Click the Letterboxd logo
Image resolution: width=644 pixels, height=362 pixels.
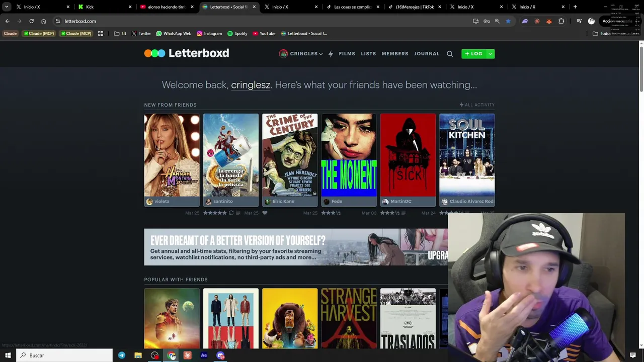pyautogui.click(x=187, y=53)
